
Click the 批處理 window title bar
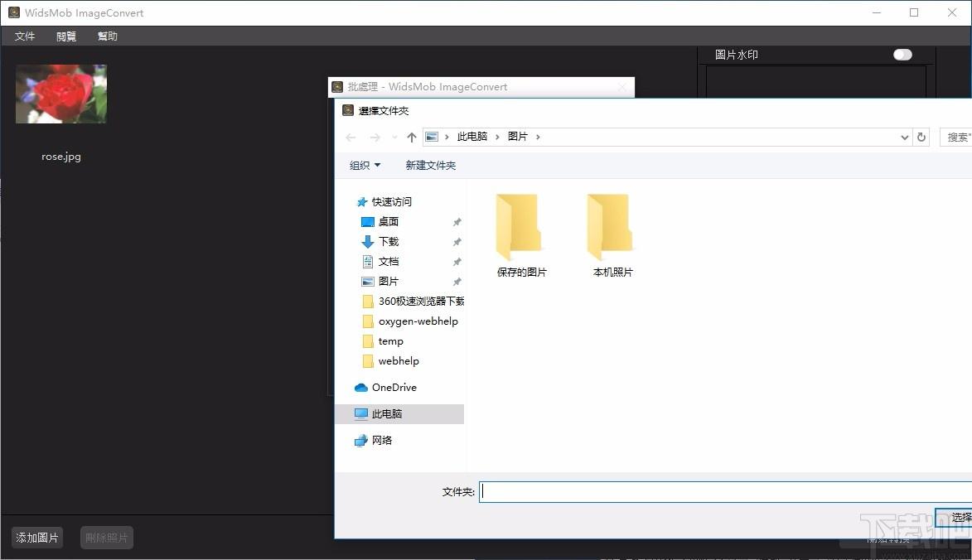point(481,87)
